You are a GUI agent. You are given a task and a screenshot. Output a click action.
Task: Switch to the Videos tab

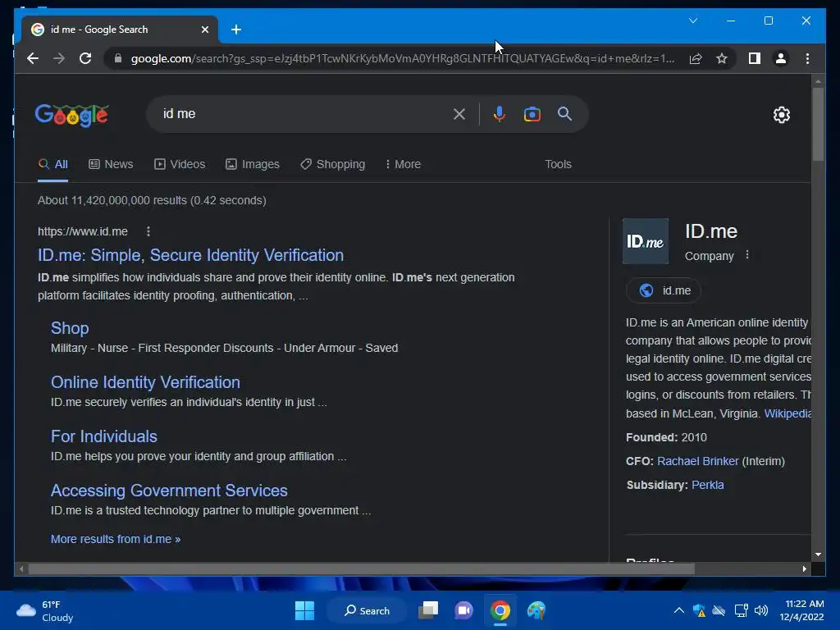click(x=180, y=164)
